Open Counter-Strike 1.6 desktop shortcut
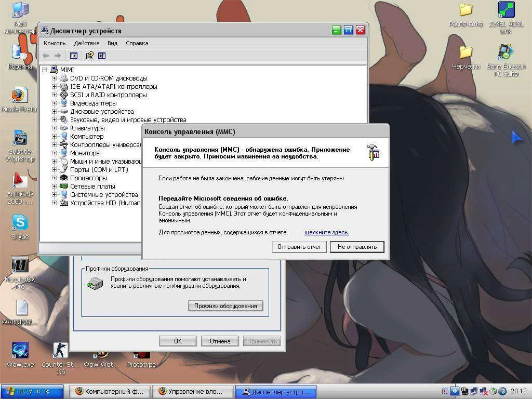This screenshot has width=532, height=399. tap(60, 358)
